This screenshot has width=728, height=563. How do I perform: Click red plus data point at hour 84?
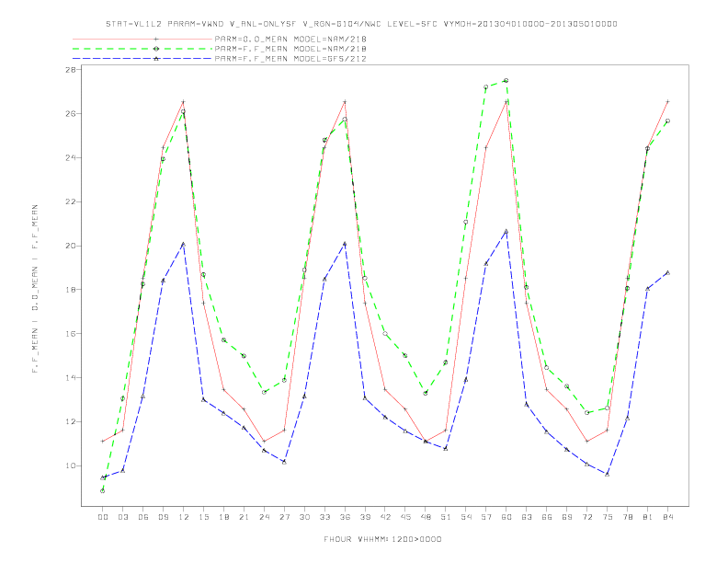coord(667,101)
